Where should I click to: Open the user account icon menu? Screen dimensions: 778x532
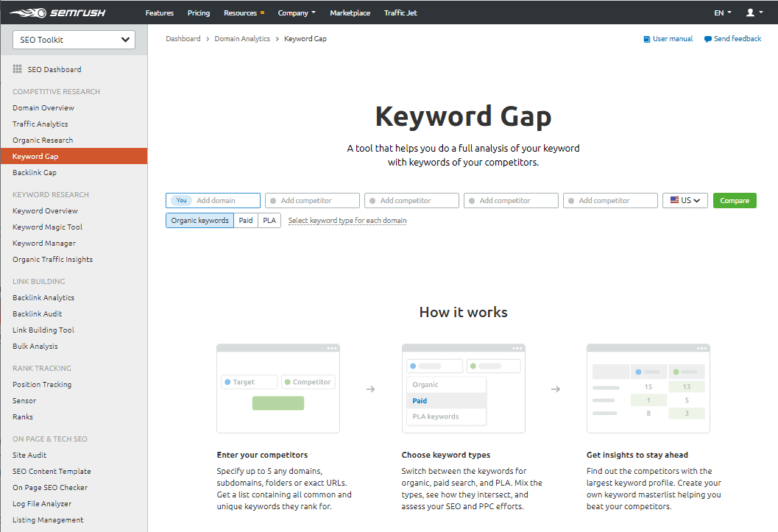click(754, 13)
